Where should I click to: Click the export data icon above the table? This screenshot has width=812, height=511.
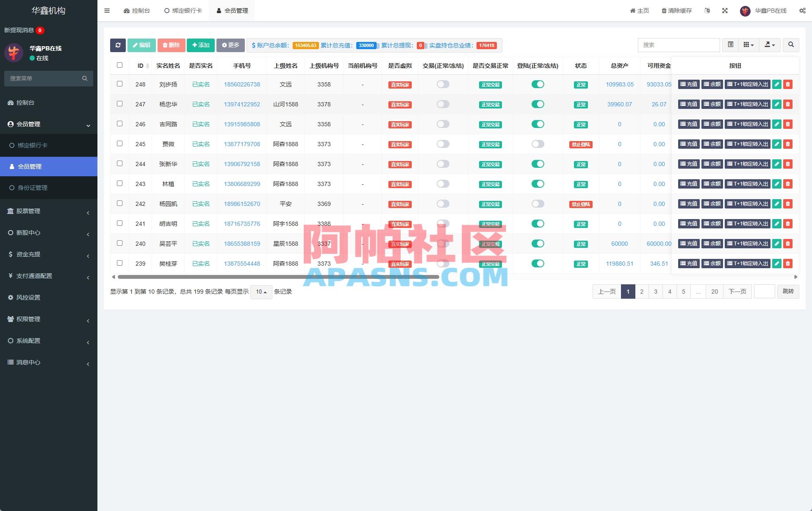(x=769, y=45)
